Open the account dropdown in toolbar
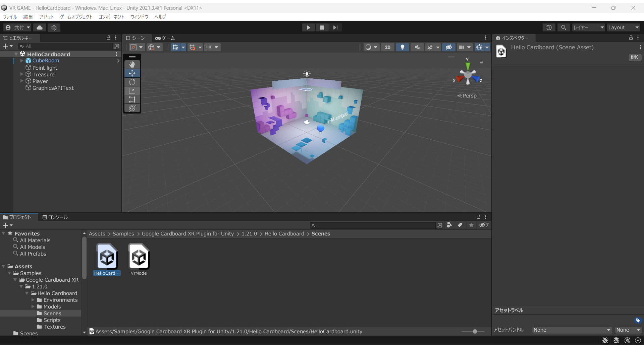The height and width of the screenshot is (345, 644). tap(17, 27)
